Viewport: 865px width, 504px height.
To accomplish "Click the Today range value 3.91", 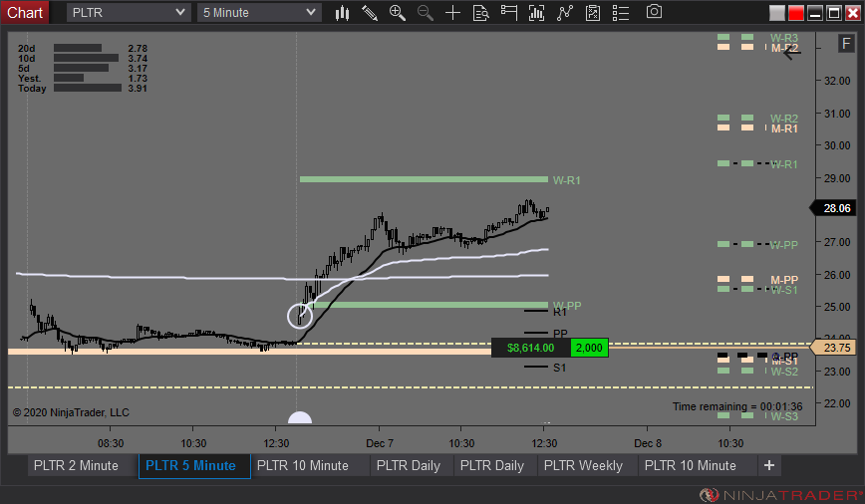I will [x=138, y=89].
